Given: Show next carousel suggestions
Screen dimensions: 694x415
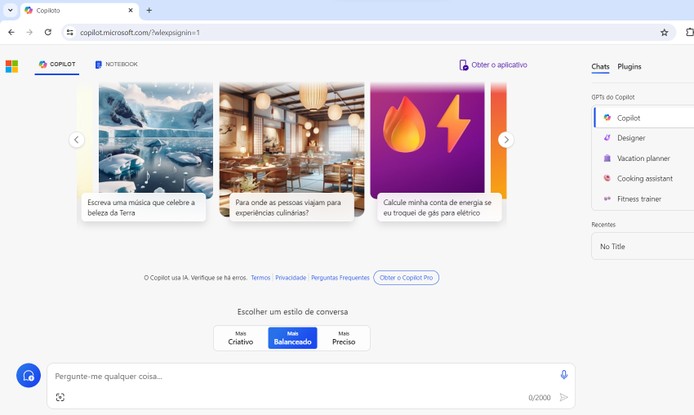Looking at the screenshot, I should point(506,140).
